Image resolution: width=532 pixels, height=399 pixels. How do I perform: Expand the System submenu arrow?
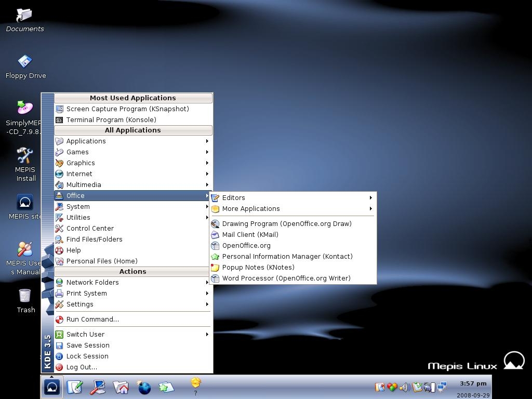207,207
